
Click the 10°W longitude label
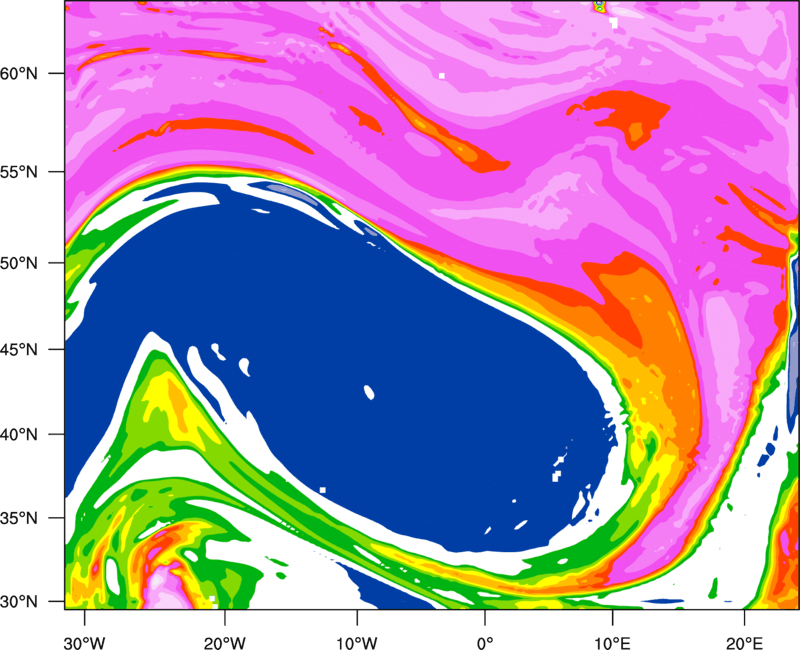pos(357,643)
